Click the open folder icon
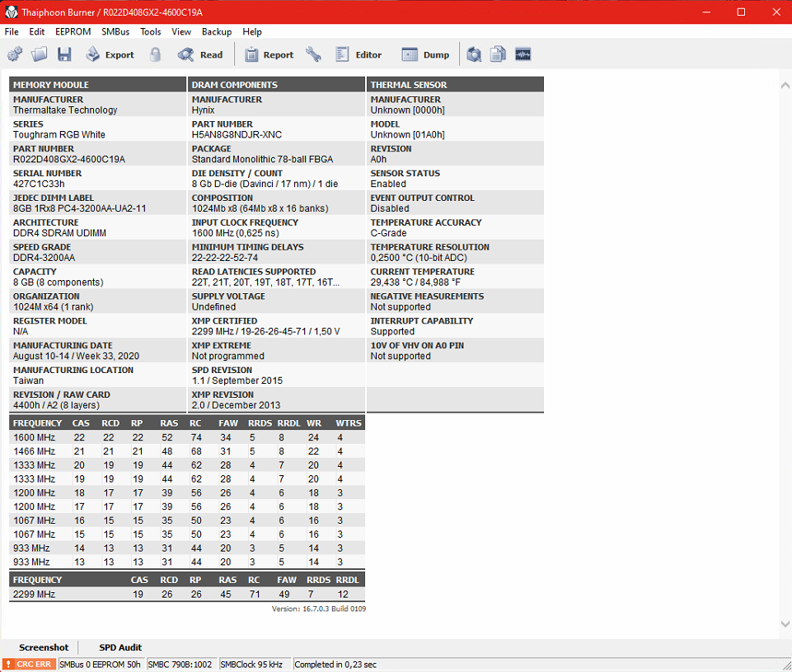Image resolution: width=792 pixels, height=672 pixels. [40, 54]
